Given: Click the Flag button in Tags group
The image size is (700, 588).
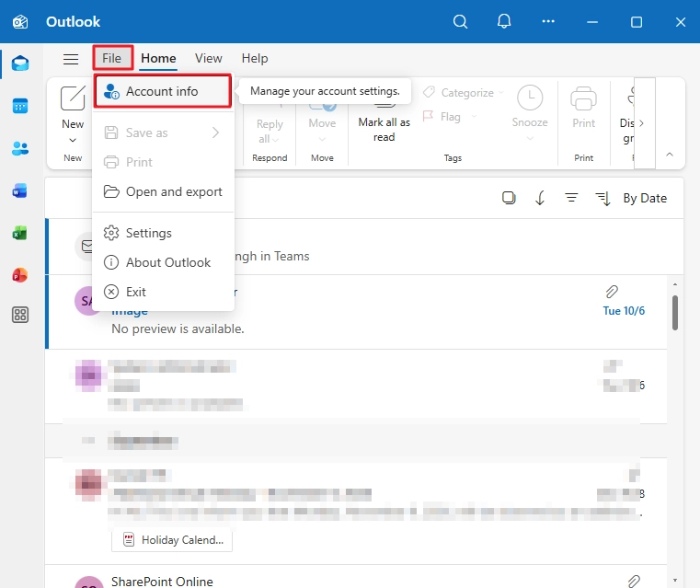Looking at the screenshot, I should 442,117.
